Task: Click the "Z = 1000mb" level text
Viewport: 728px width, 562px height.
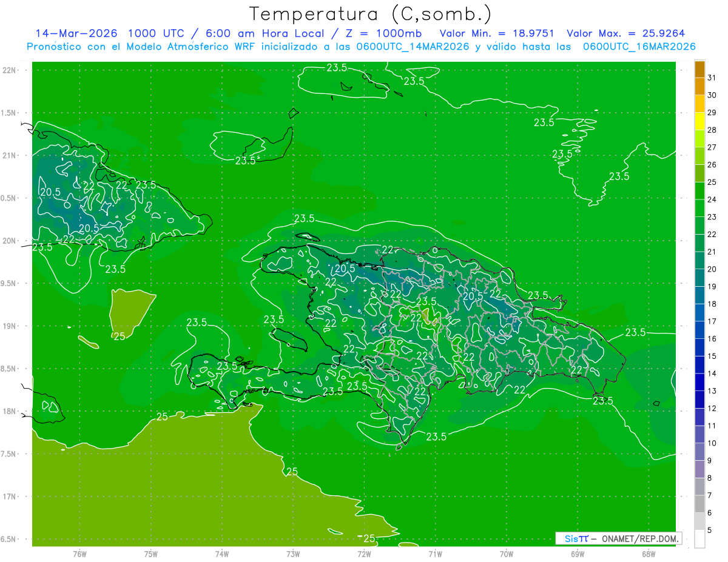Action: (383, 33)
